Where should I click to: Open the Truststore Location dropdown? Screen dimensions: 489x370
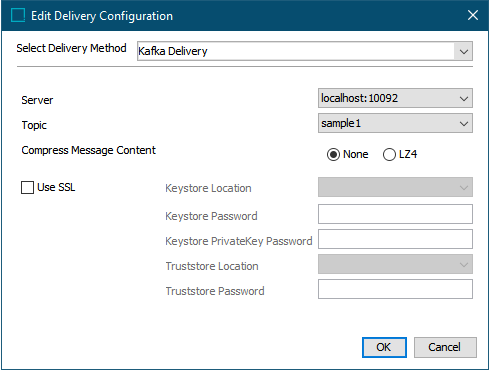coord(395,264)
